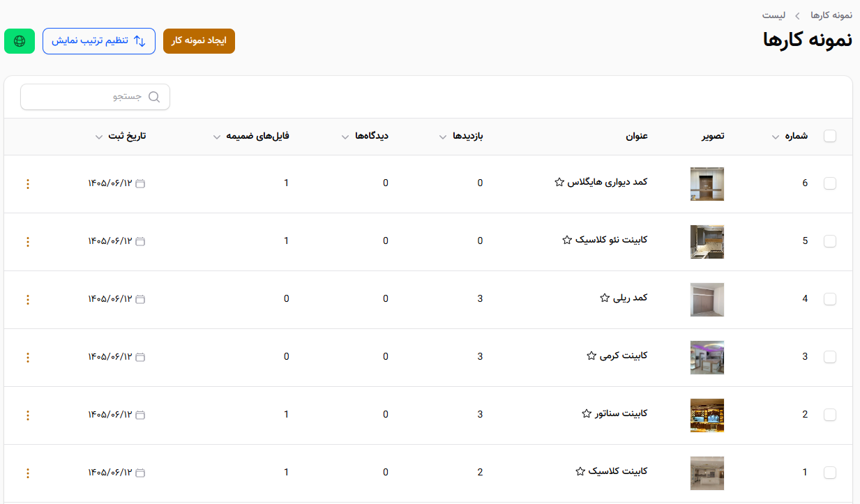The height and width of the screenshot is (504, 860).
Task: Click the عنوان column header
Action: pyautogui.click(x=637, y=136)
